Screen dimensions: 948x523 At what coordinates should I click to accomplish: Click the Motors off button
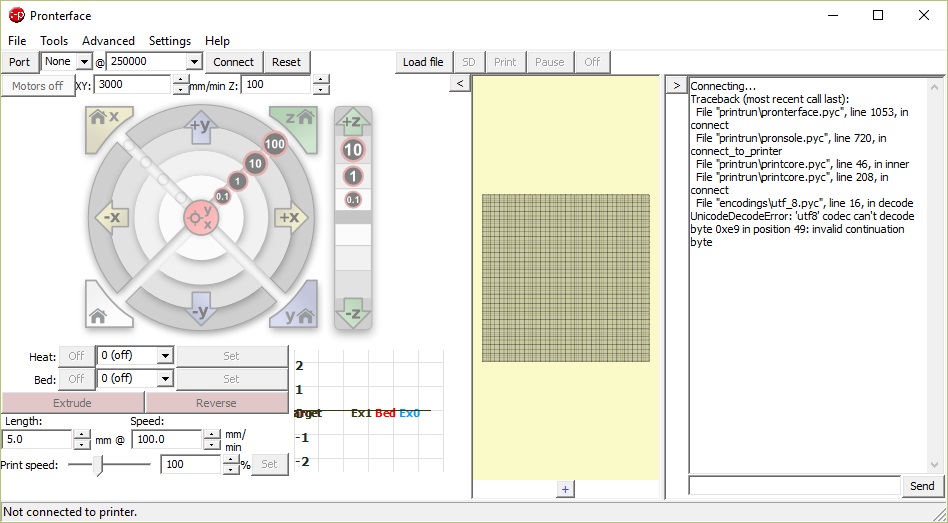tap(37, 86)
